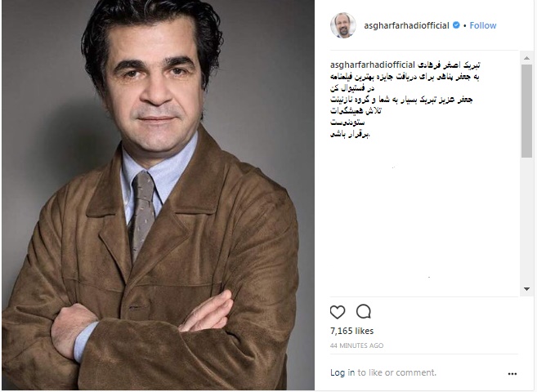Open comments with the speech bubble icon
This screenshot has height=392, width=537.
pos(364,312)
